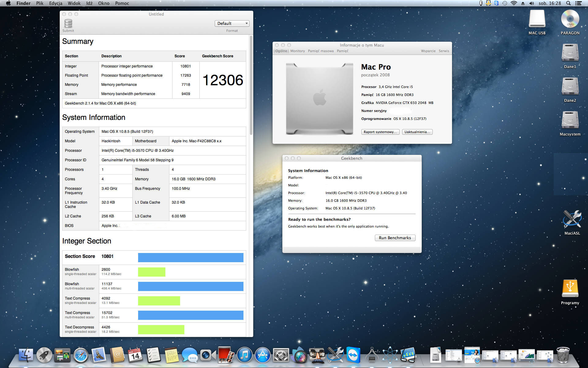Open Reminders from the Dock
The width and height of the screenshot is (588, 368).
153,355
